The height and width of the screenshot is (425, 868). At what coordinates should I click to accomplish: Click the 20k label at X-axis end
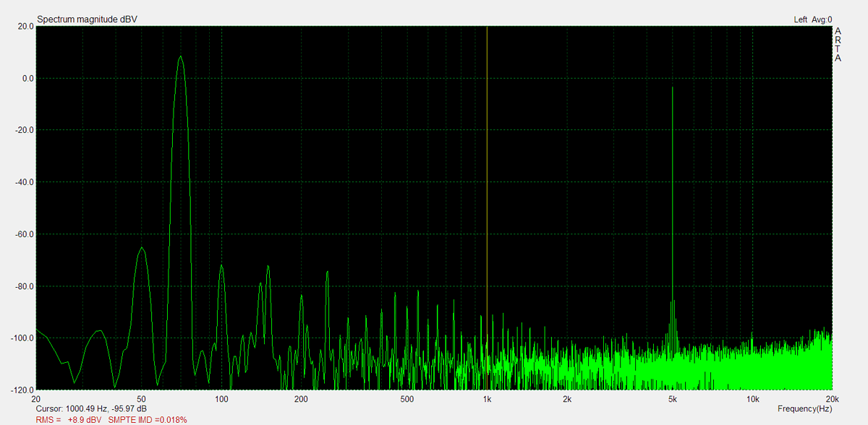[832, 399]
